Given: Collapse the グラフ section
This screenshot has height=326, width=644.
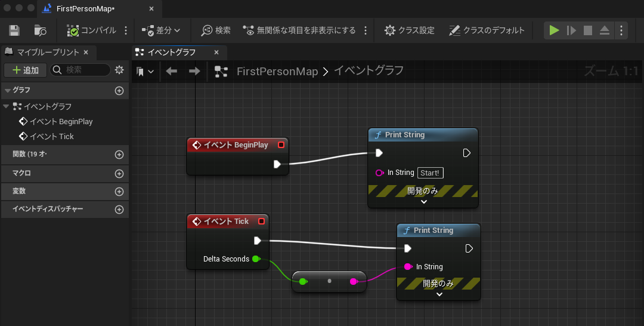Looking at the screenshot, I should [x=8, y=90].
